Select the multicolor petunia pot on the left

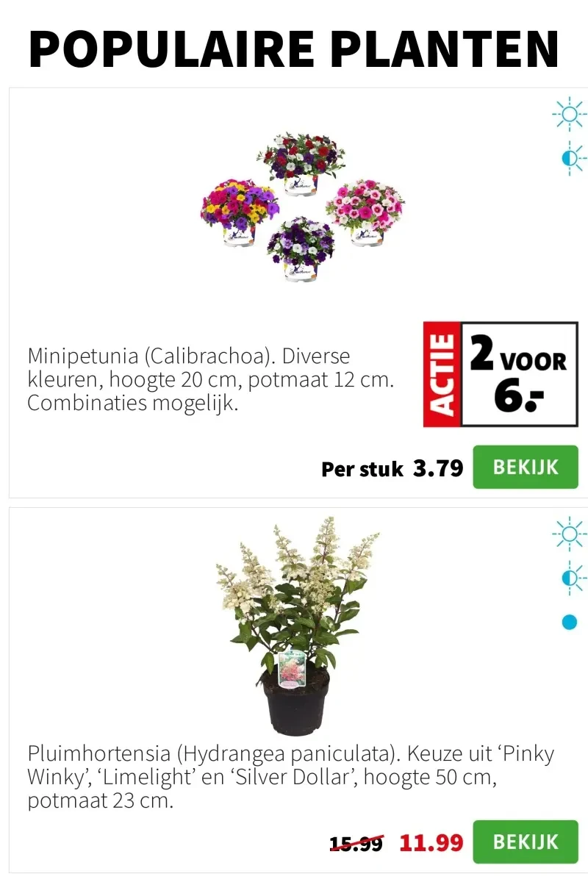[240, 211]
